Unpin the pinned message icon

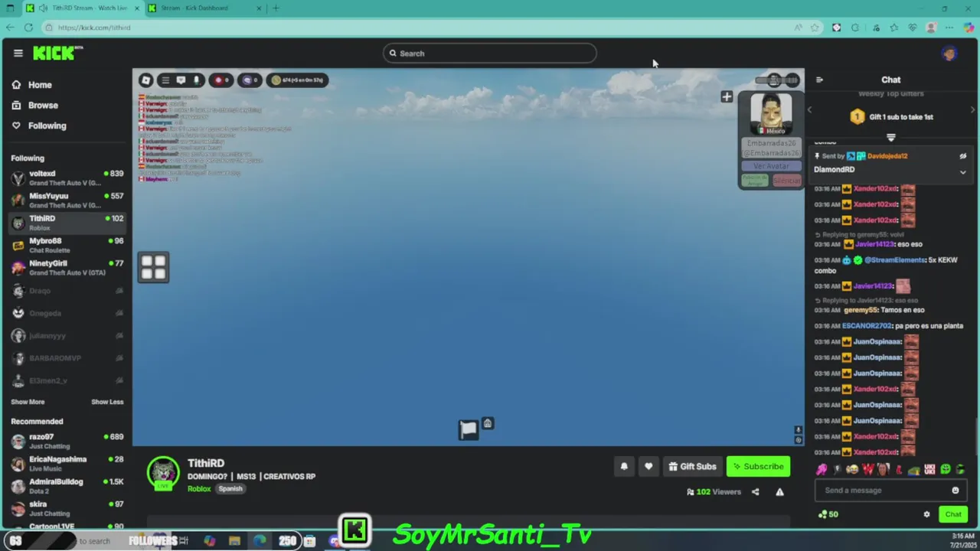point(962,156)
